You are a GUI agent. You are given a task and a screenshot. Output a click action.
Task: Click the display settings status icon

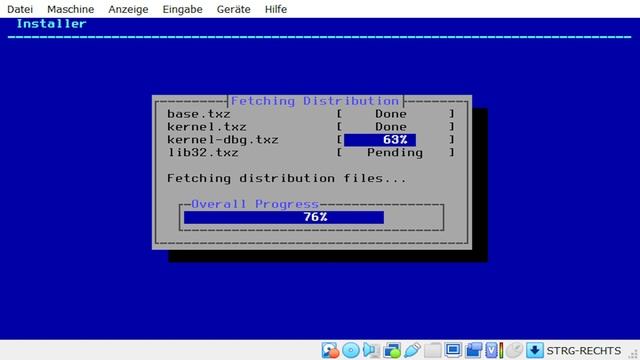click(x=453, y=350)
